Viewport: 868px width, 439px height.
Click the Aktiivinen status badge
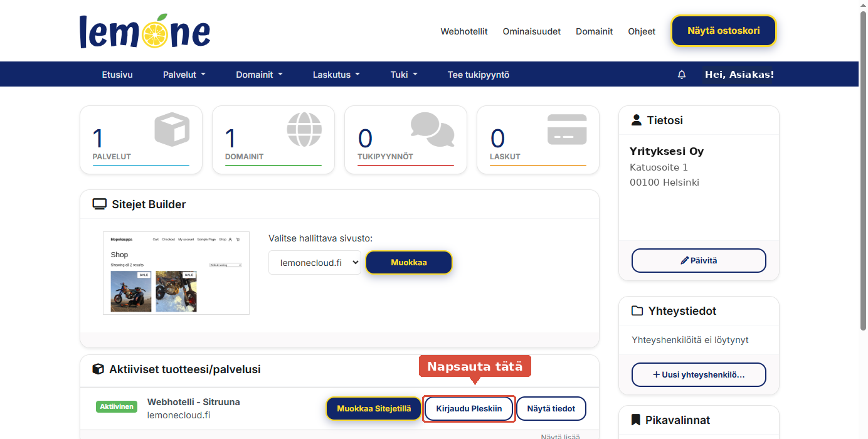point(117,407)
